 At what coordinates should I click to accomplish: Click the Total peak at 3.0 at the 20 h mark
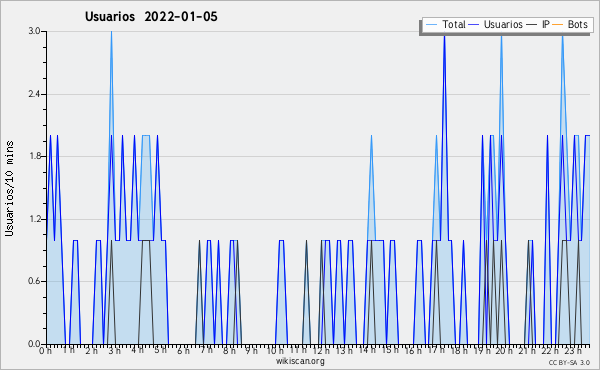pyautogui.click(x=501, y=36)
